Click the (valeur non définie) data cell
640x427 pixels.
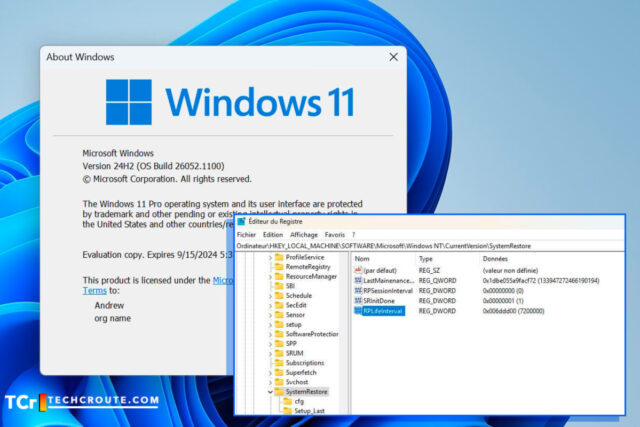(510, 270)
